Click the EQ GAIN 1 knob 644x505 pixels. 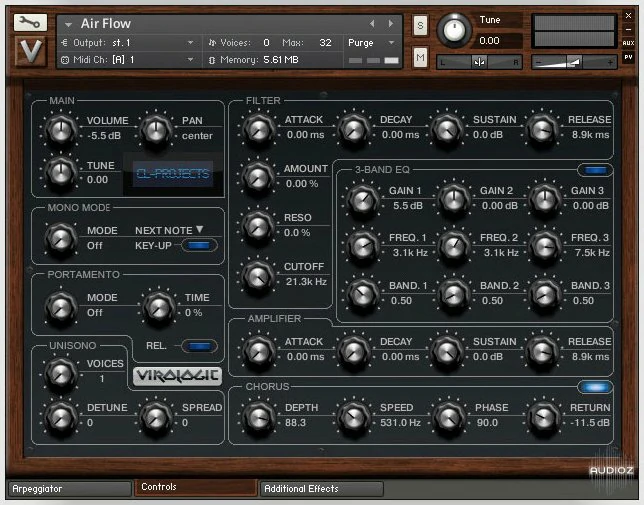click(x=363, y=200)
